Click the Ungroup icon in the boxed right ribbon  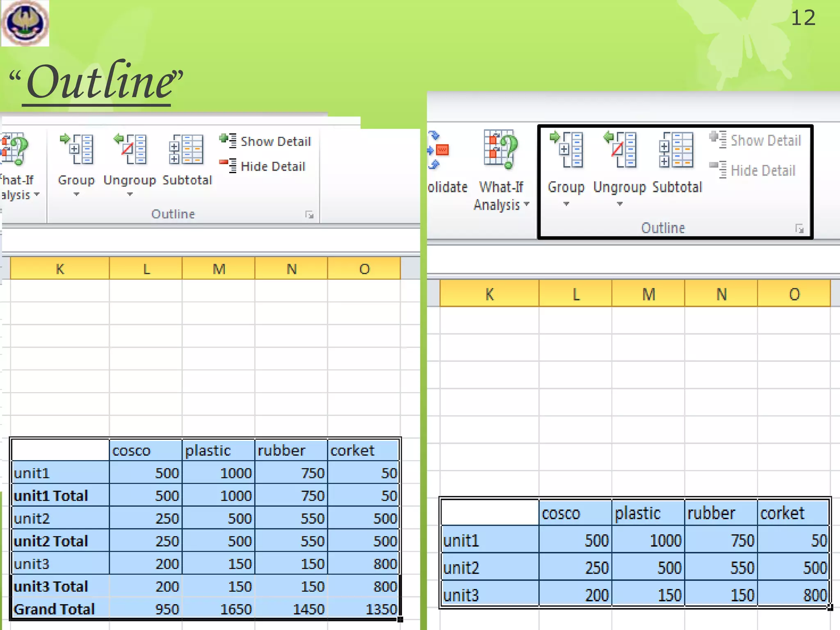tap(620, 150)
